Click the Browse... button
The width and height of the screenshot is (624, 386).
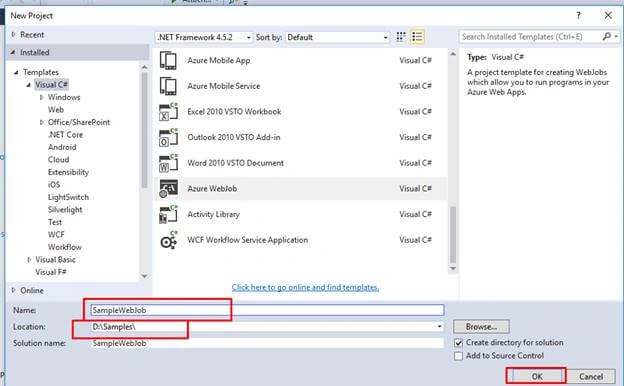(481, 327)
